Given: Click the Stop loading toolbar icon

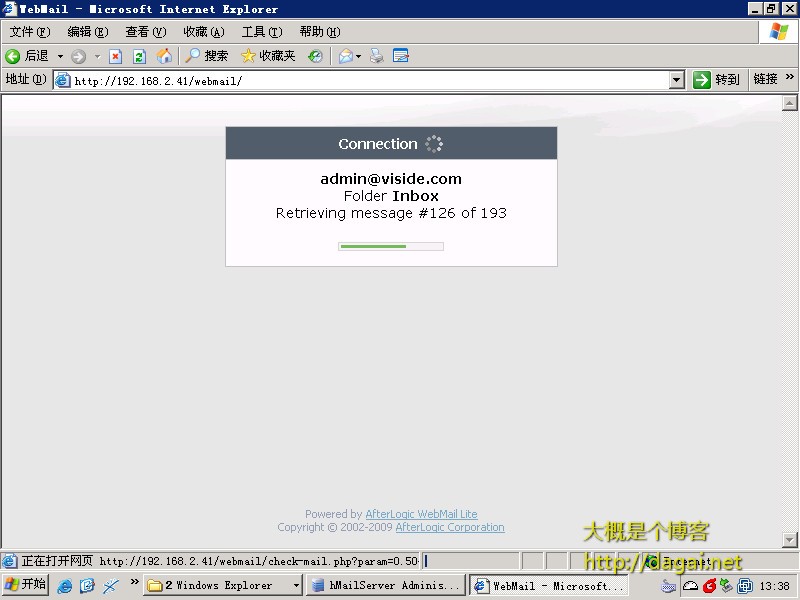Looking at the screenshot, I should [x=115, y=57].
